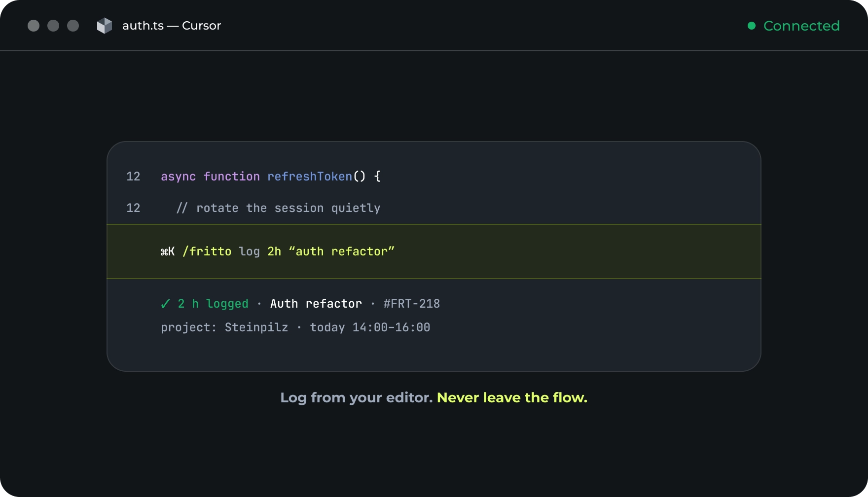Screen dimensions: 868x497
Task: Click the /fritto command text
Action: (x=207, y=251)
